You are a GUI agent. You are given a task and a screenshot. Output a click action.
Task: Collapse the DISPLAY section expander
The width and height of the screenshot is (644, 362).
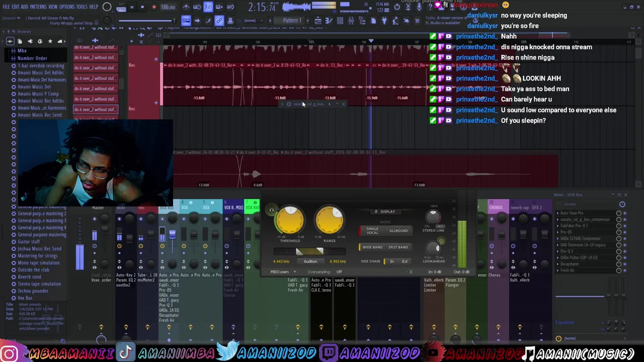pyautogui.click(x=384, y=212)
